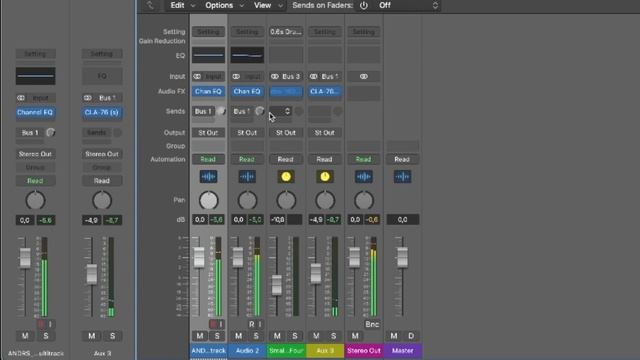Record-enable the Audio 2 track with R button

pyautogui.click(x=251, y=324)
